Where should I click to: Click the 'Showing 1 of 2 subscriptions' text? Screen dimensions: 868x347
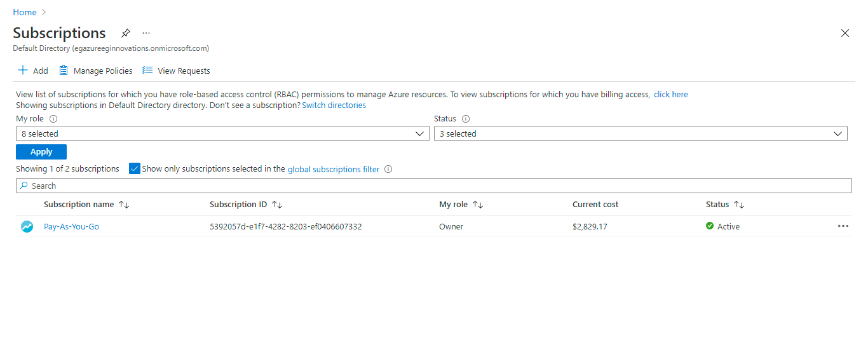click(67, 169)
